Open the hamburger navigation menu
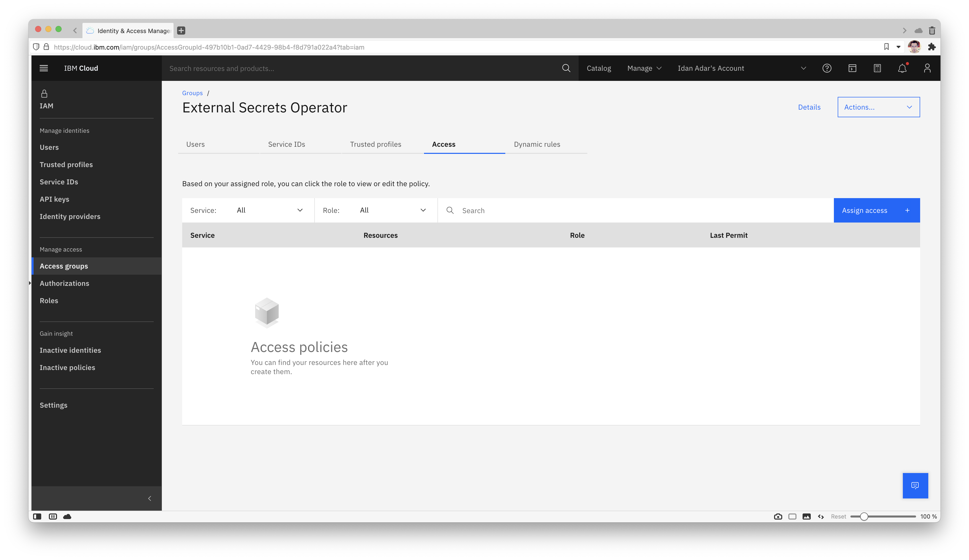This screenshot has height=560, width=969. coord(44,68)
